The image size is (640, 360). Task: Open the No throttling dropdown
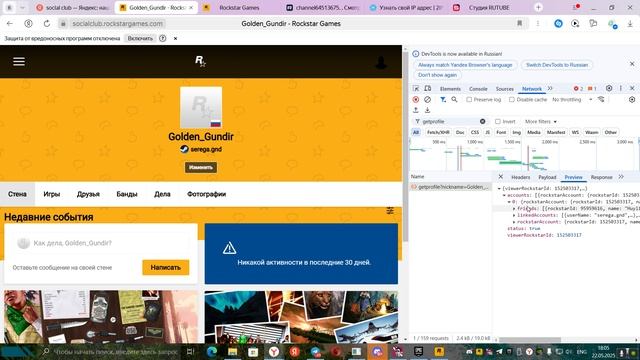[x=572, y=100]
